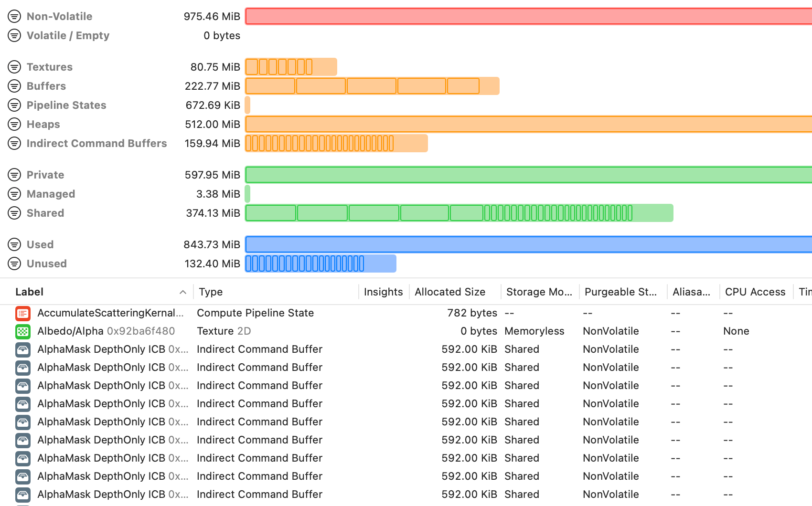This screenshot has width=812, height=506.
Task: Toggle the Shared storage filter icon
Action: click(14, 213)
